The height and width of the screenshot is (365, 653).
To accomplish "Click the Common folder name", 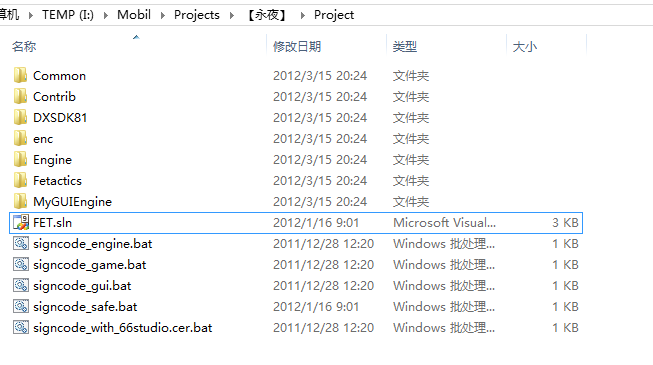I will point(60,75).
